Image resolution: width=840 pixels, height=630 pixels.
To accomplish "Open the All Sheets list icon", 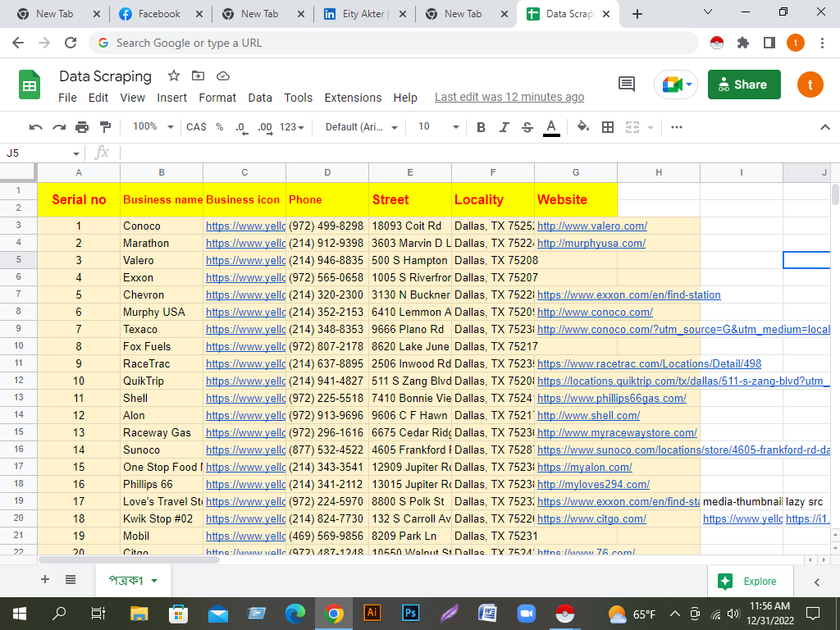I will pyautogui.click(x=71, y=580).
